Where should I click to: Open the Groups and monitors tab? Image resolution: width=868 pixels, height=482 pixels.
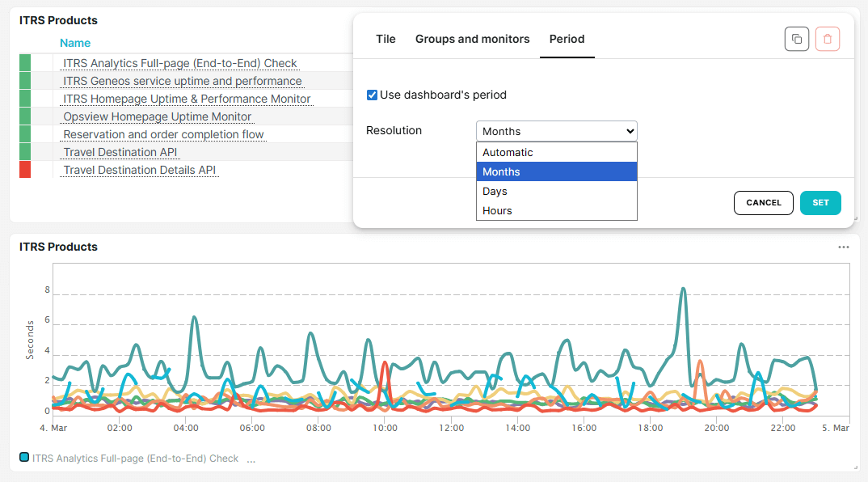click(472, 39)
